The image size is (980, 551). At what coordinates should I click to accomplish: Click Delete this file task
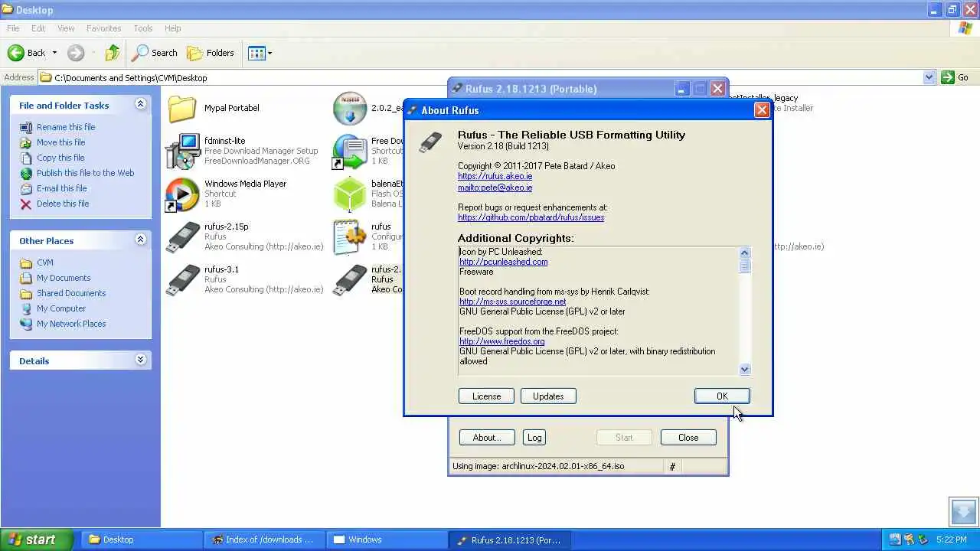63,204
